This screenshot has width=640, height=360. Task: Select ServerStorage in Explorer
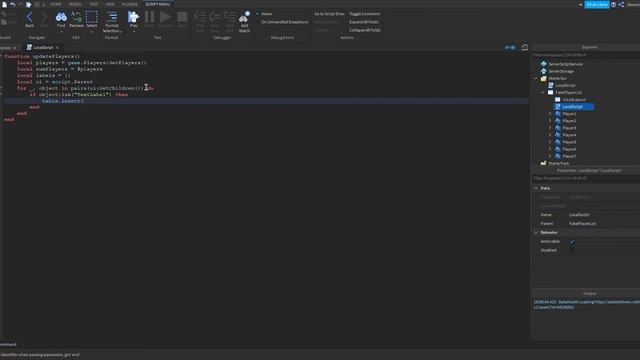560,71
